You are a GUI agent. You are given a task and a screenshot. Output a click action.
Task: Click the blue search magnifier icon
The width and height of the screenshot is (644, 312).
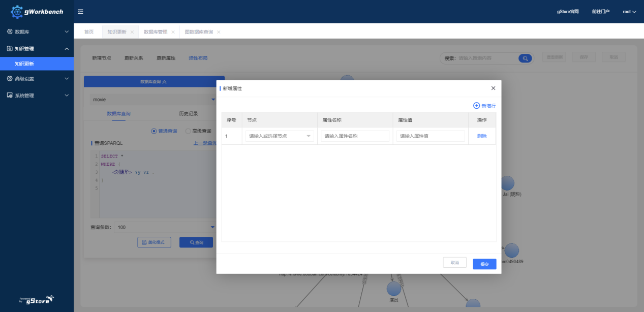pos(525,58)
